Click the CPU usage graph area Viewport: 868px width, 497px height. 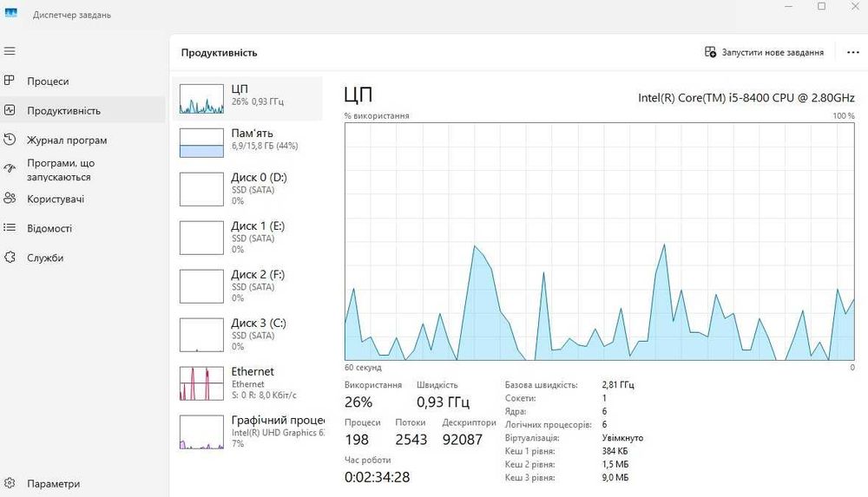[600, 241]
